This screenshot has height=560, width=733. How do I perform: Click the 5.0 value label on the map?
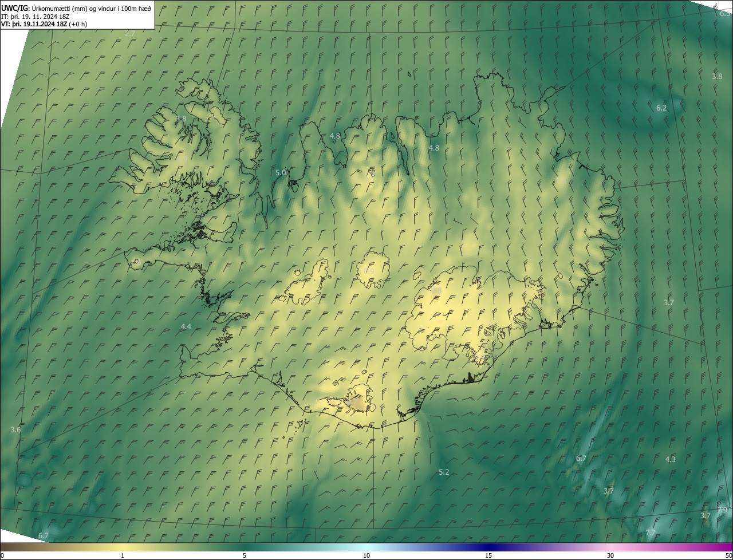(x=281, y=172)
